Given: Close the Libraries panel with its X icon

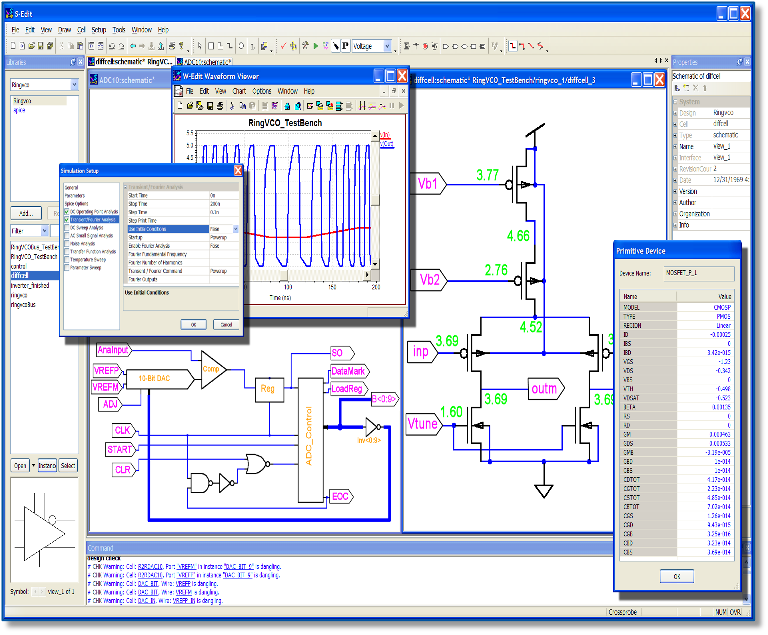Looking at the screenshot, I should click(80, 62).
